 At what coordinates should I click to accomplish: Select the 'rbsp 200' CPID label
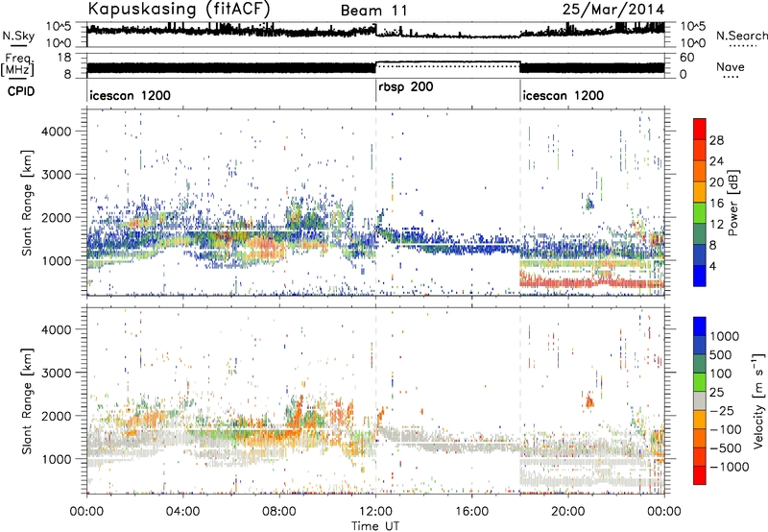coord(405,87)
